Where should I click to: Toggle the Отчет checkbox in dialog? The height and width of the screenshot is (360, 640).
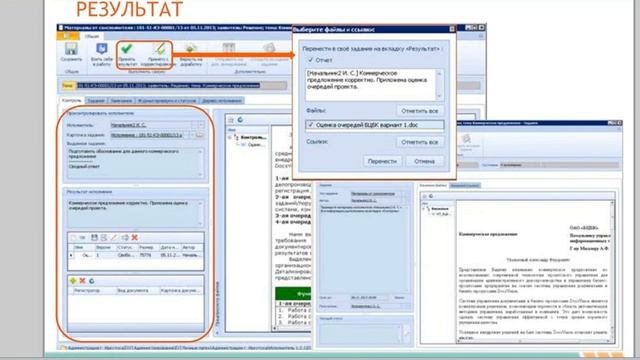(x=311, y=60)
